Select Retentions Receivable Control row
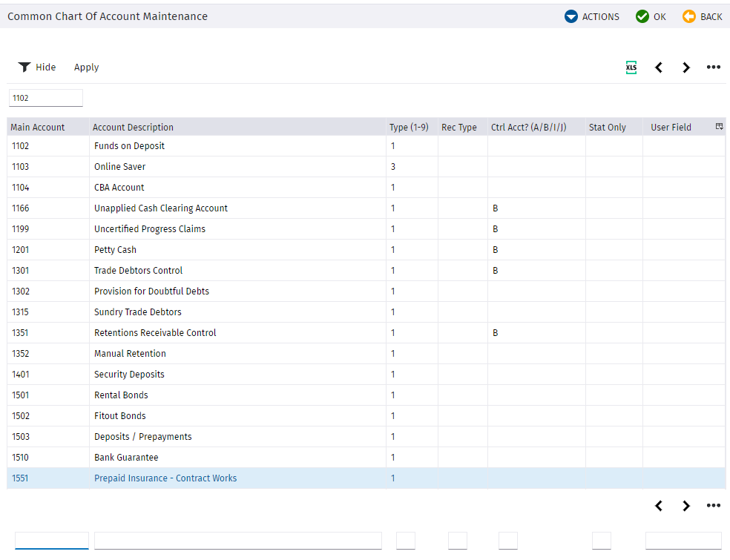Screen dimensions: 730x560 366,333
